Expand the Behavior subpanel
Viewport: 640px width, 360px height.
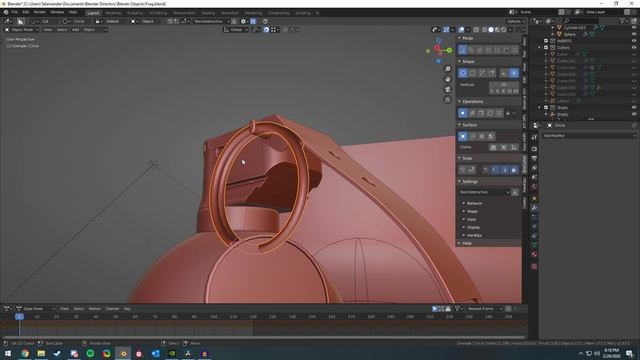click(x=474, y=203)
